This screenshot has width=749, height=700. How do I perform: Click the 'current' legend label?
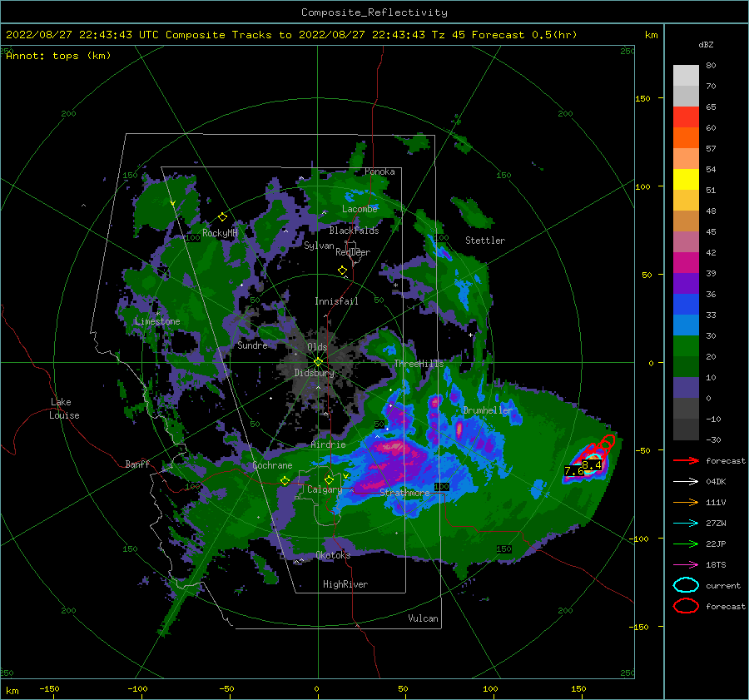click(723, 585)
